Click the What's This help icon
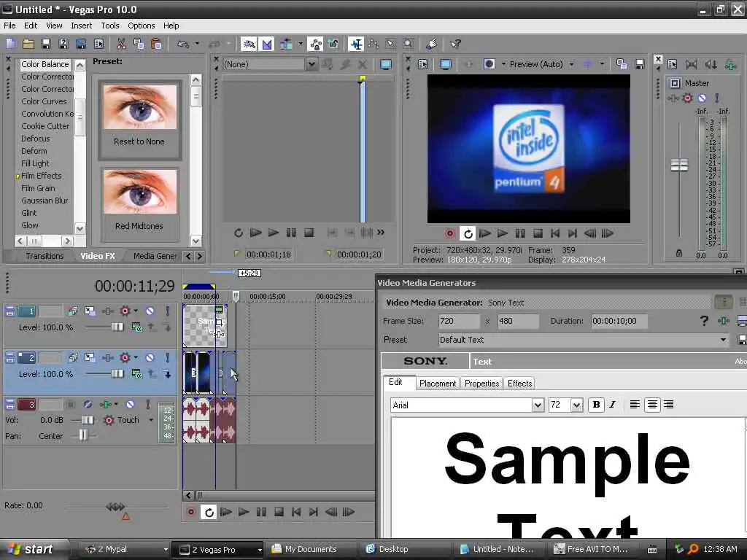 tap(455, 44)
